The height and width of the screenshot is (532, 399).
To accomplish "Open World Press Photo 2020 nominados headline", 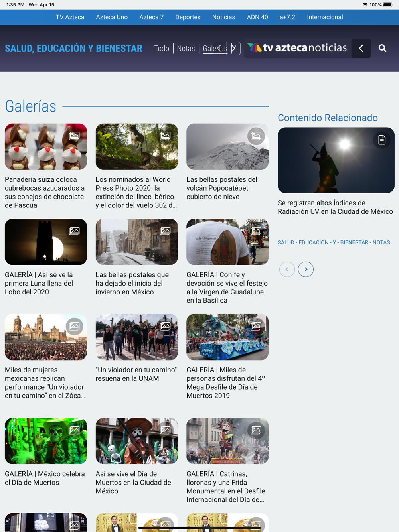I will pos(136,192).
